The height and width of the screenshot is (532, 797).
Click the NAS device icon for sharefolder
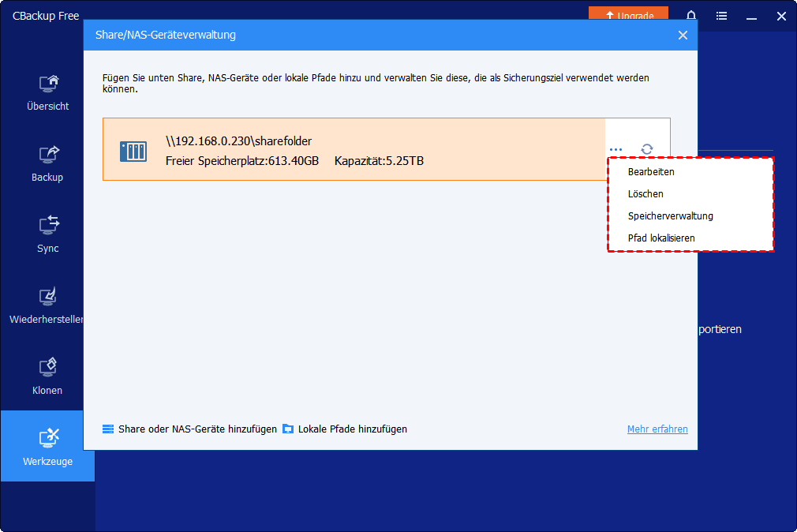point(133,150)
